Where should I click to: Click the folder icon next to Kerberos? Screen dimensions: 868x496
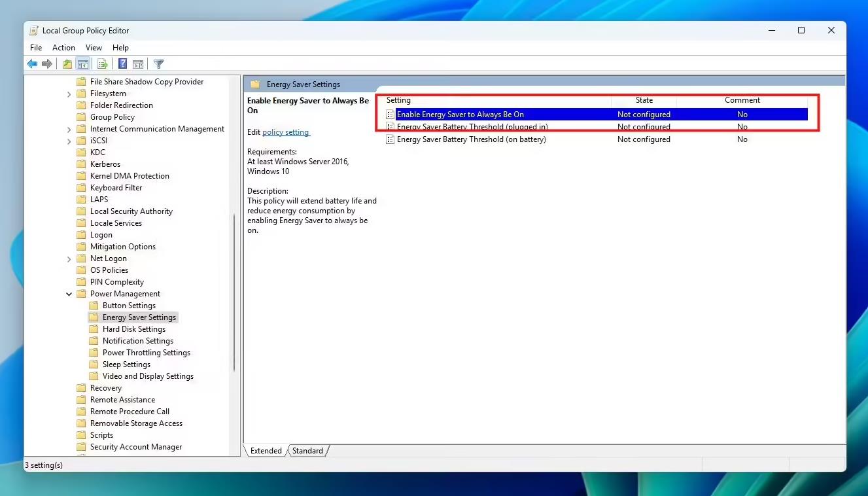[81, 164]
